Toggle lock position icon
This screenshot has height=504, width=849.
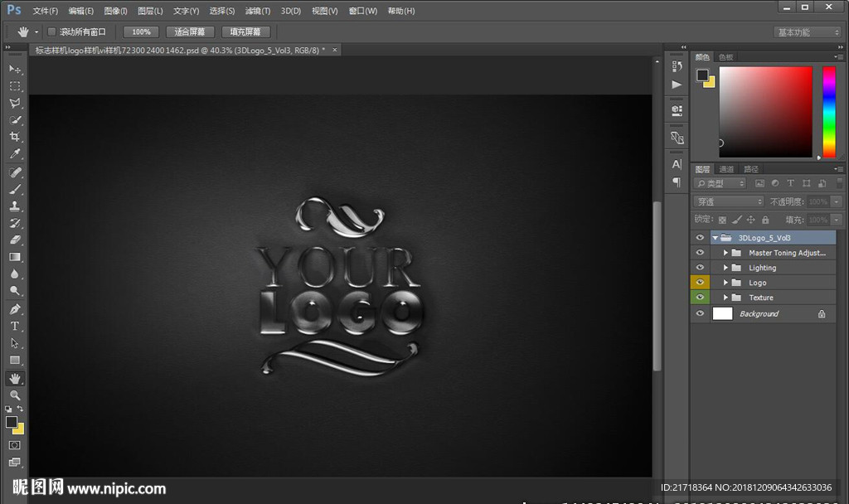750,220
